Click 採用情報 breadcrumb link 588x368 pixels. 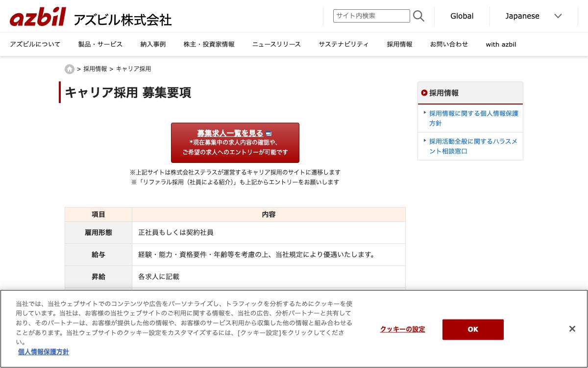pyautogui.click(x=95, y=69)
